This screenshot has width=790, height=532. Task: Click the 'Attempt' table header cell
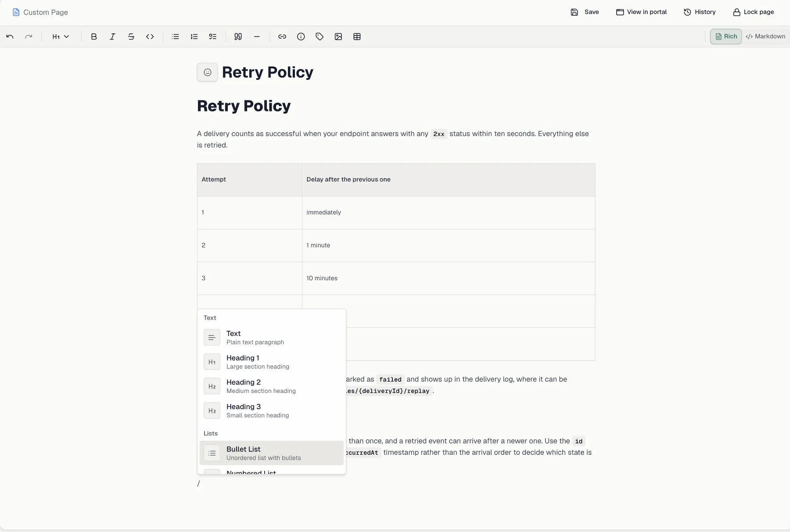coord(250,180)
